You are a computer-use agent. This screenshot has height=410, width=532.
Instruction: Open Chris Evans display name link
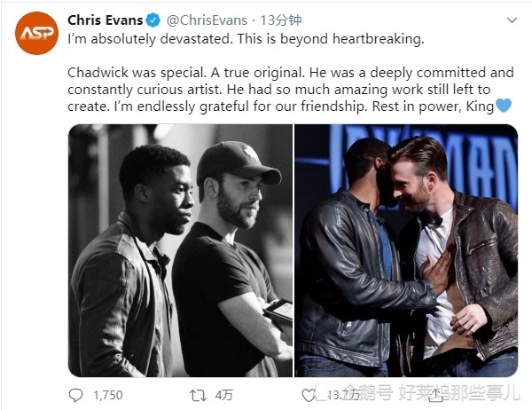pyautogui.click(x=106, y=20)
